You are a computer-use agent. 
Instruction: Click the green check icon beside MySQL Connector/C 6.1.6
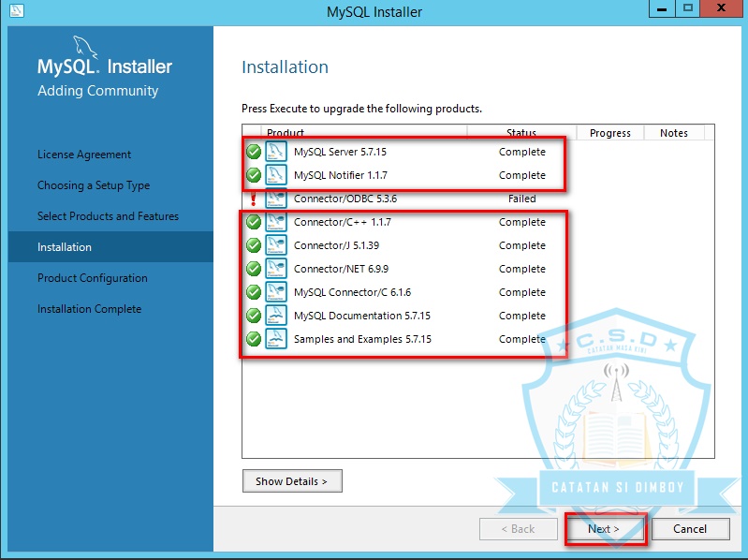pos(254,292)
